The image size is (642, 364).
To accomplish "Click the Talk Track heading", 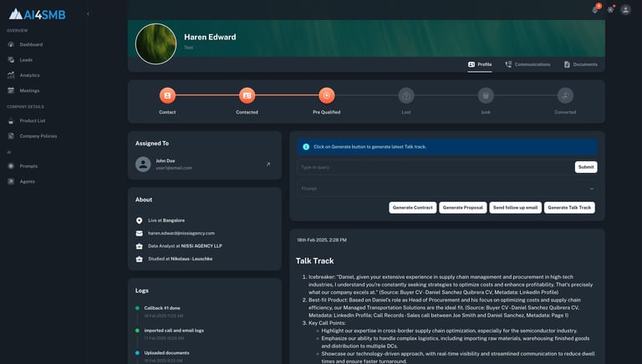I will click(x=315, y=261).
